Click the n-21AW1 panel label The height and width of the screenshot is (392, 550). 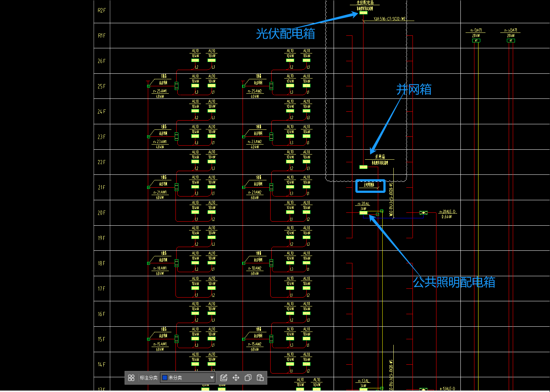(x=160, y=192)
